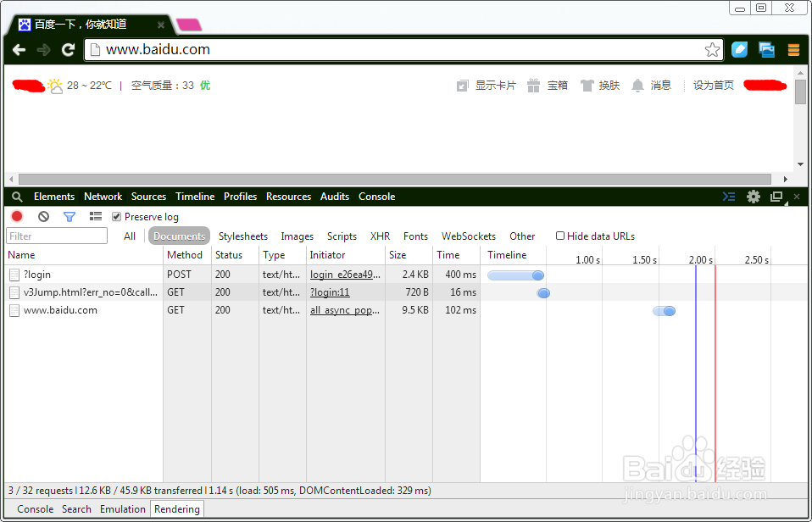Click the page icon in address bar

pyautogui.click(x=95, y=50)
